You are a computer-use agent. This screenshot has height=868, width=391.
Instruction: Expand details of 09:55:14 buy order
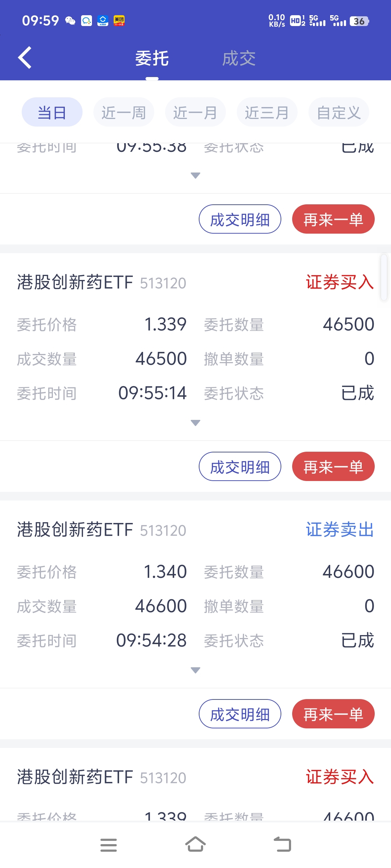coord(195,423)
